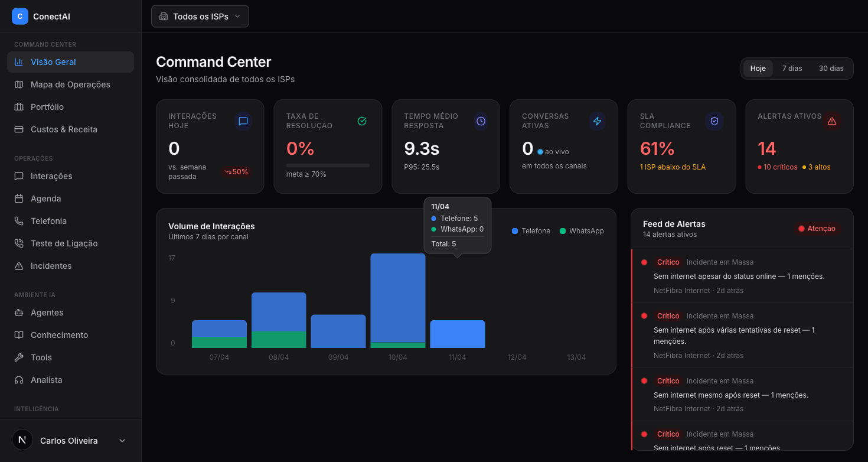Click the 3 altos alerts label

(x=817, y=167)
